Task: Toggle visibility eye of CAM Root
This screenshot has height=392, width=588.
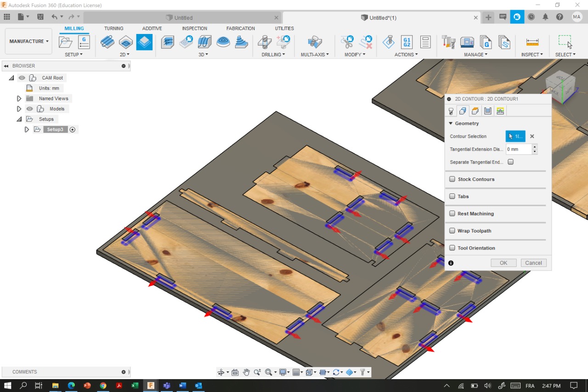Action: pyautogui.click(x=22, y=78)
